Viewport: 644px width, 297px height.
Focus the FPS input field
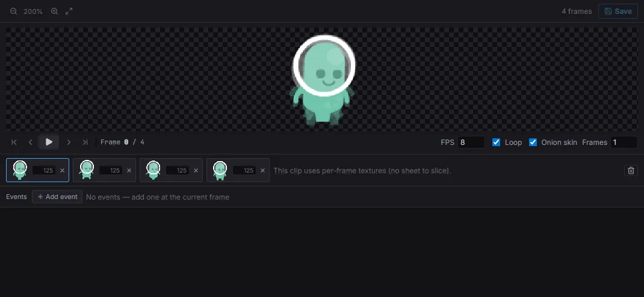pyautogui.click(x=471, y=142)
